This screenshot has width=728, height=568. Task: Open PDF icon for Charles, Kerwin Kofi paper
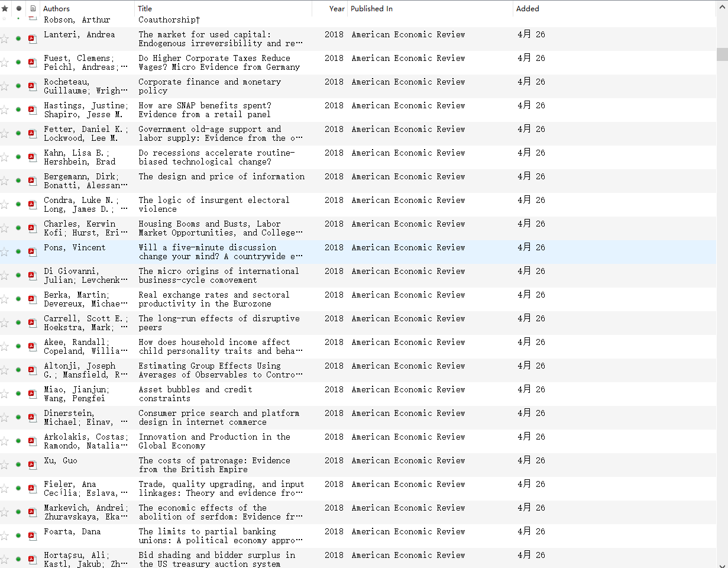pos(33,228)
